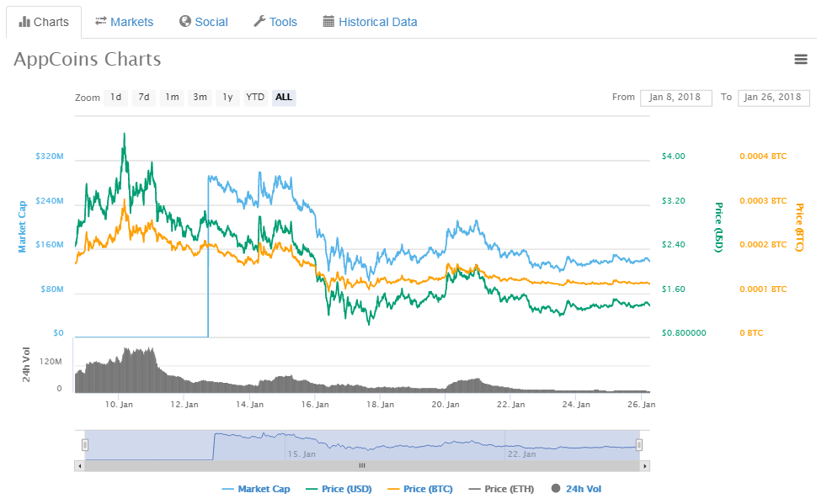Set zoom to YTD
Image resolution: width=827 pixels, height=504 pixels.
click(x=255, y=97)
